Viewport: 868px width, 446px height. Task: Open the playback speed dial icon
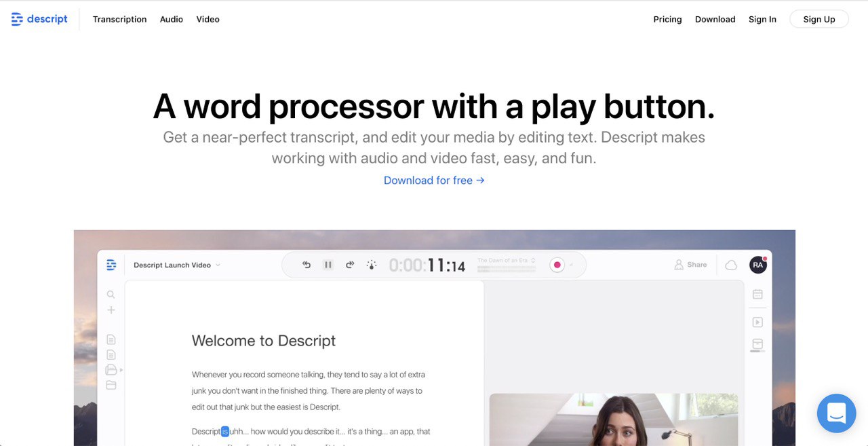(x=371, y=265)
